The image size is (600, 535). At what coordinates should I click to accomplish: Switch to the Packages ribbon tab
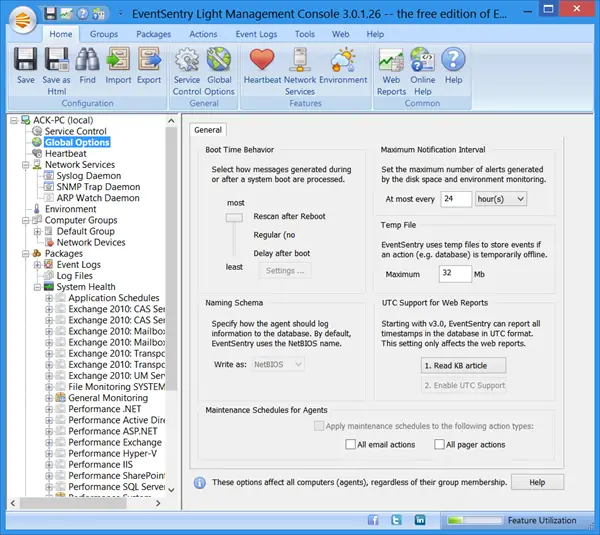[153, 34]
